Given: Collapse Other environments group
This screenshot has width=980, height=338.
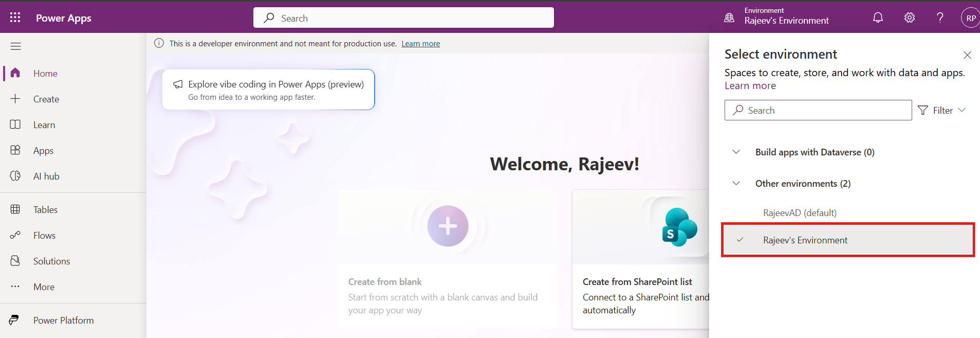Looking at the screenshot, I should (736, 183).
